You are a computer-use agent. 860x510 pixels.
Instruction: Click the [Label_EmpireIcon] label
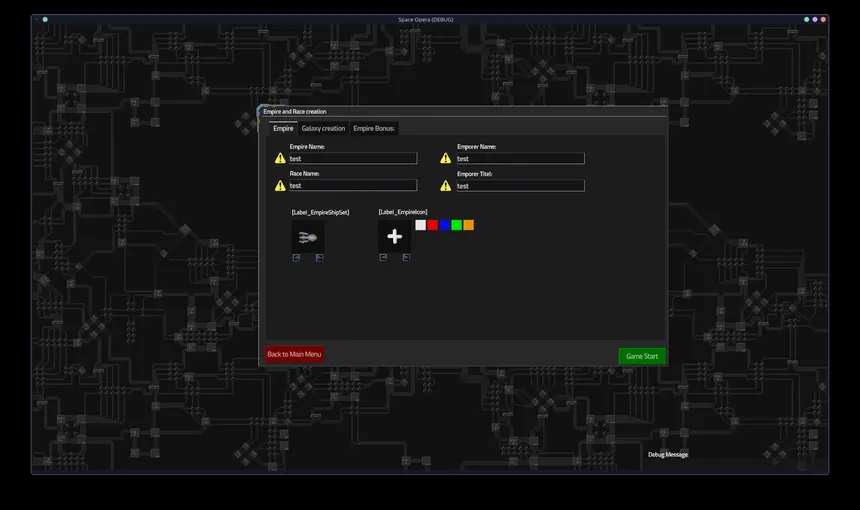[403, 212]
